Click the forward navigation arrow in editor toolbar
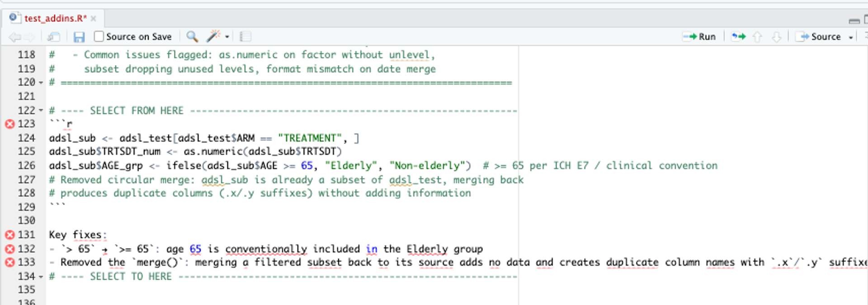The height and width of the screenshot is (305, 868). point(30,37)
